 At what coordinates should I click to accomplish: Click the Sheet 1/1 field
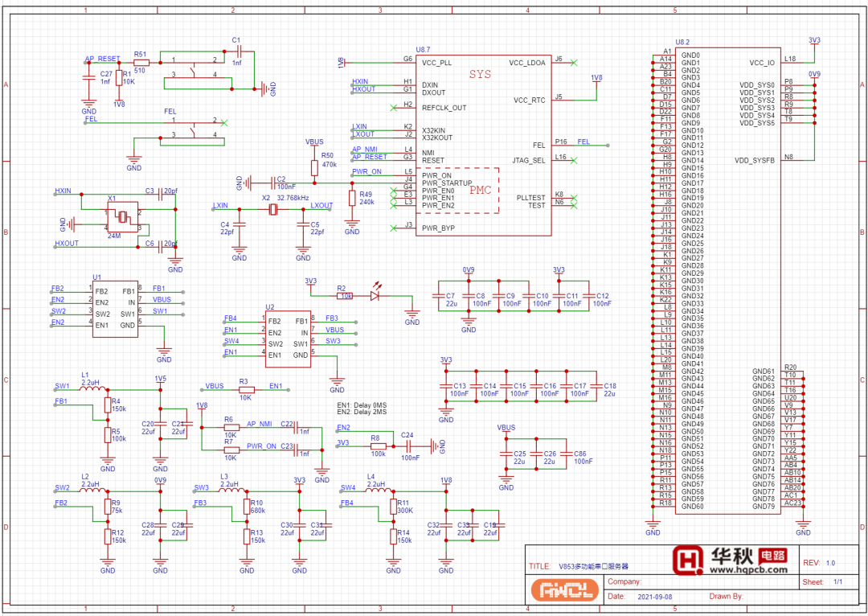824,582
